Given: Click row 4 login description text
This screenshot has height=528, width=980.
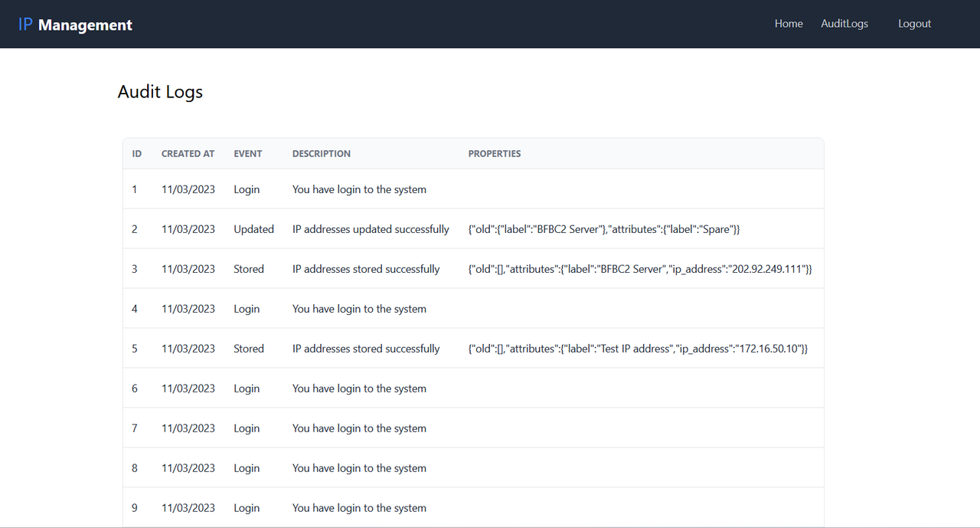Looking at the screenshot, I should 359,309.
